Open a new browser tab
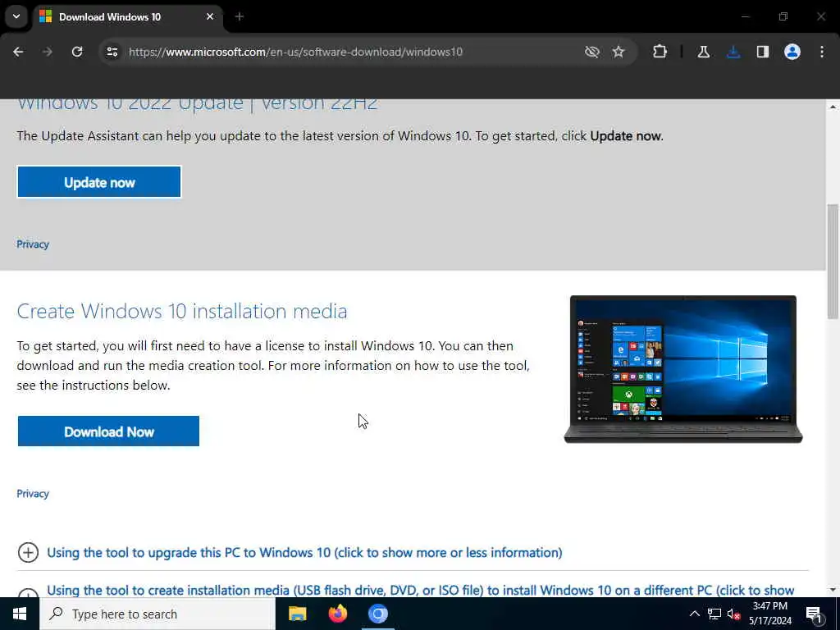Screen dimensions: 840x630 (x=240, y=16)
